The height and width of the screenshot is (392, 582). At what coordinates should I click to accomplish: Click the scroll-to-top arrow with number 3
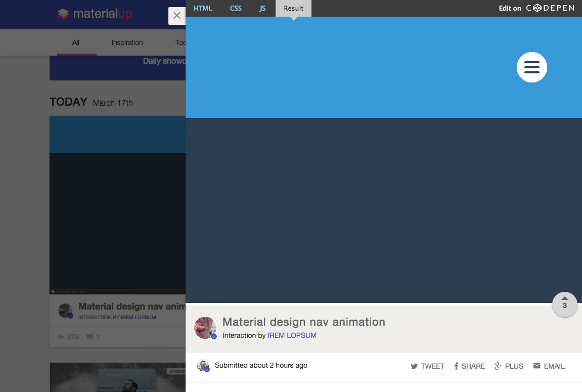(x=564, y=304)
